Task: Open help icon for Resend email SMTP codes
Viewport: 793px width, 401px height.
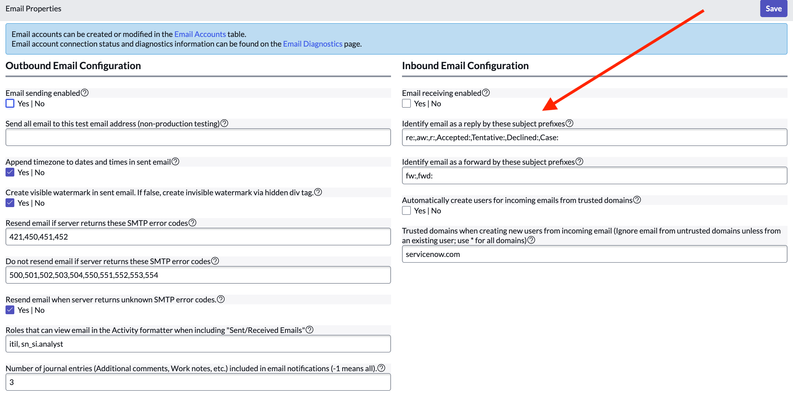Action: click(192, 222)
